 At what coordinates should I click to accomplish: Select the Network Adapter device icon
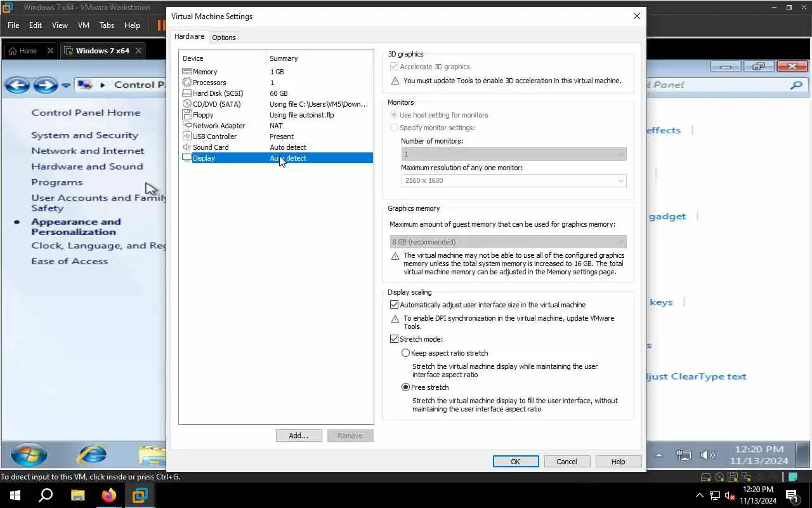[187, 126]
